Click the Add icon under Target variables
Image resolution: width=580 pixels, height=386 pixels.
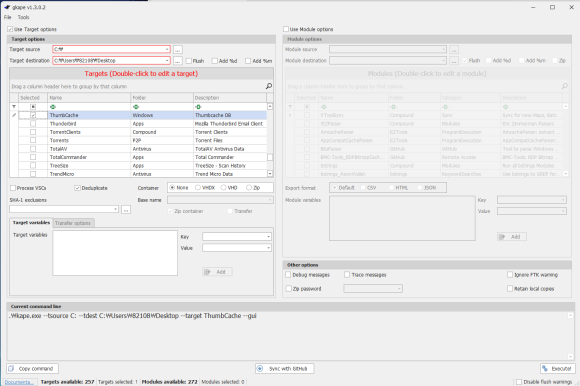point(207,272)
